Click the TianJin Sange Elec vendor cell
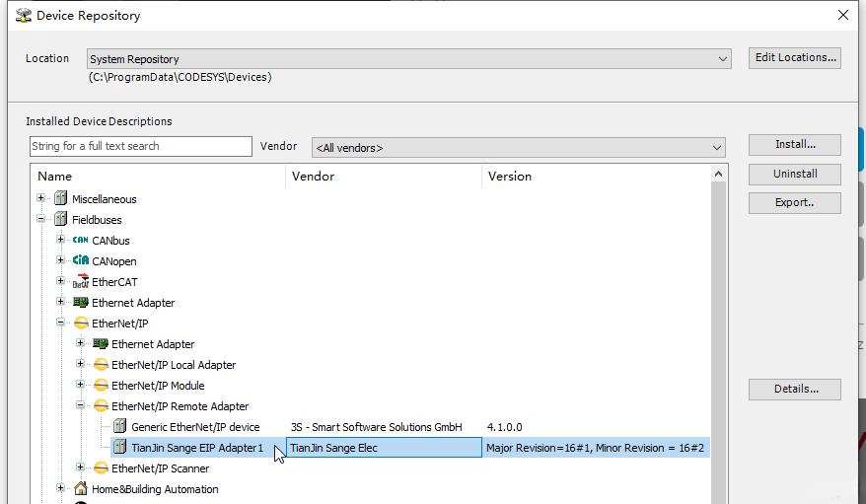The height and width of the screenshot is (504, 866). pyautogui.click(x=384, y=448)
